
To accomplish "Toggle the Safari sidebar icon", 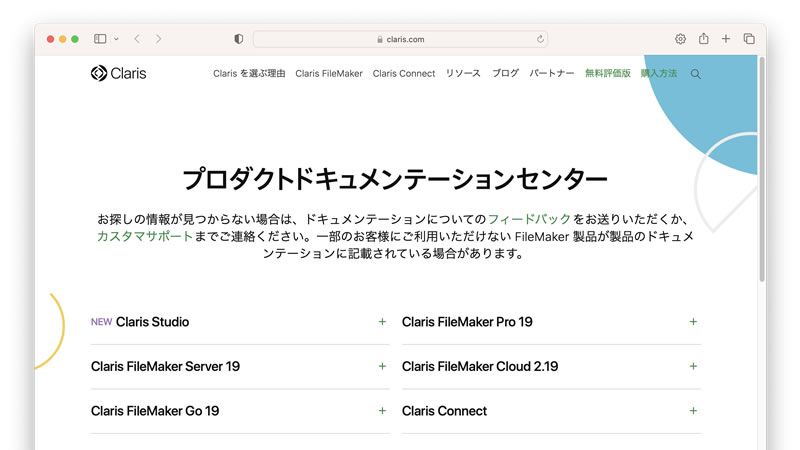I will [100, 39].
